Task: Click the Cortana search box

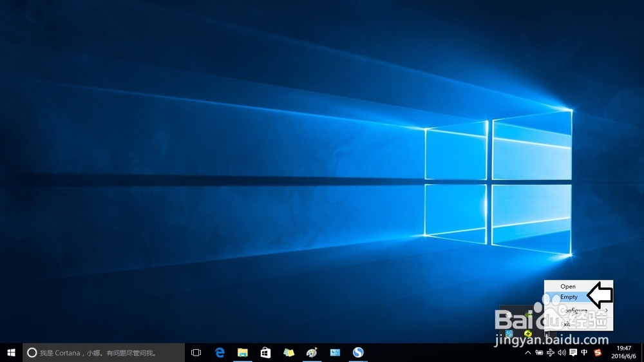Action: point(104,352)
